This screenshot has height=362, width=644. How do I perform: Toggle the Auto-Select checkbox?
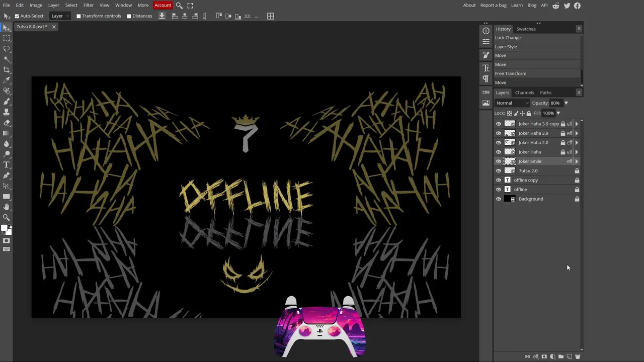coord(17,16)
